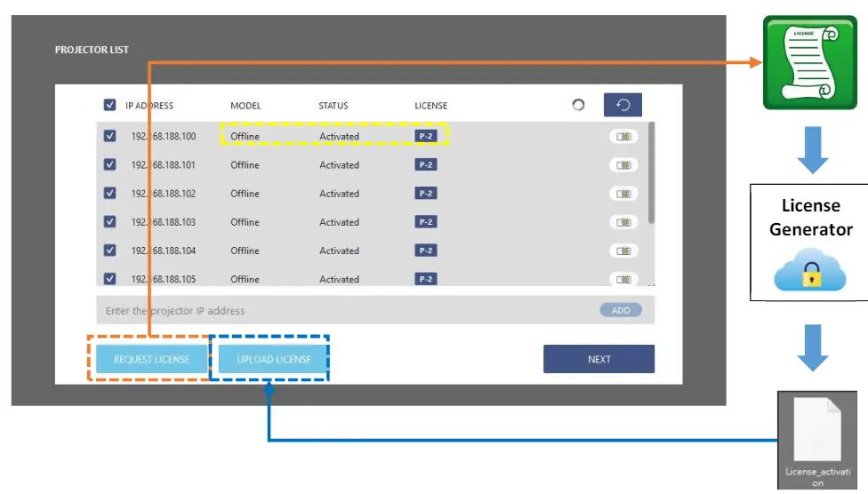Click the projector icon for 192.168.188.100
The image size is (868, 494).
pos(623,137)
